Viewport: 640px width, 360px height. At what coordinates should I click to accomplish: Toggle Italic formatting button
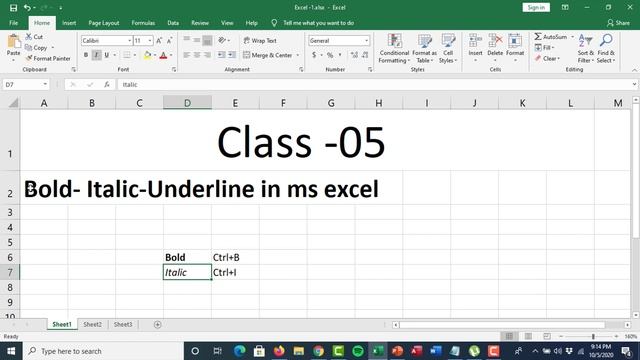(96, 55)
